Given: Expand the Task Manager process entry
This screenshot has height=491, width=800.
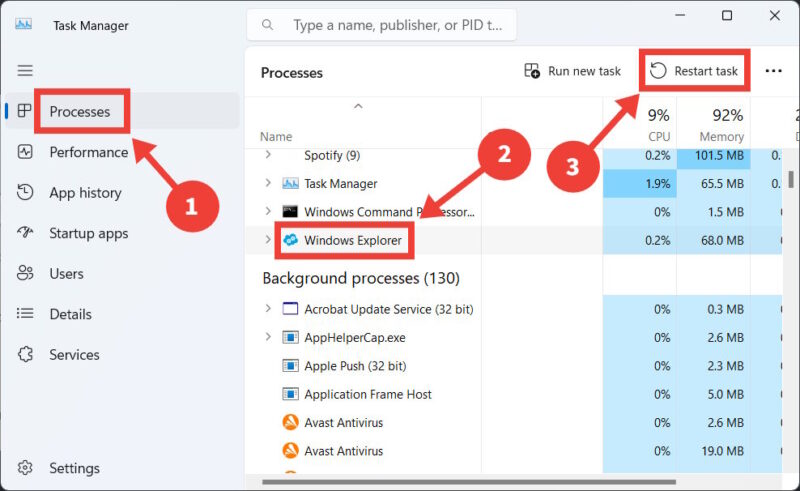Looking at the screenshot, I should pyautogui.click(x=268, y=183).
